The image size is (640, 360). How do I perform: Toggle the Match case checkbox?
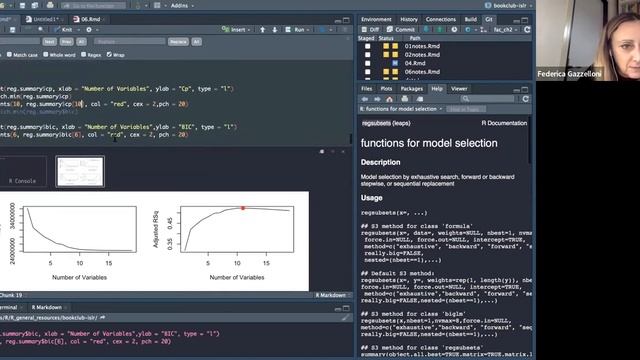point(9,54)
